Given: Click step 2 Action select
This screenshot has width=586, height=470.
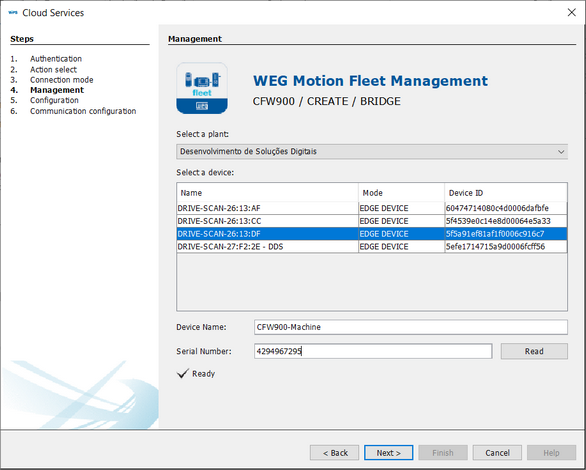Looking at the screenshot, I should click(53, 69).
